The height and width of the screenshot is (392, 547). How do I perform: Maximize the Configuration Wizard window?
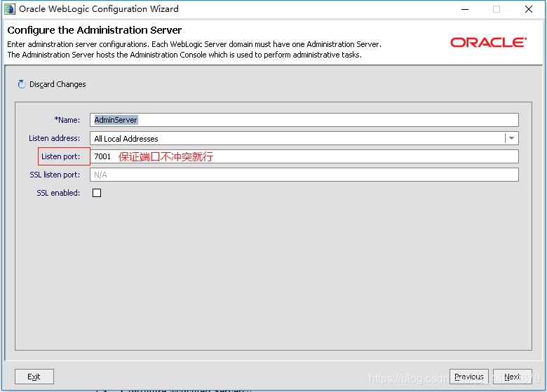[x=497, y=9]
